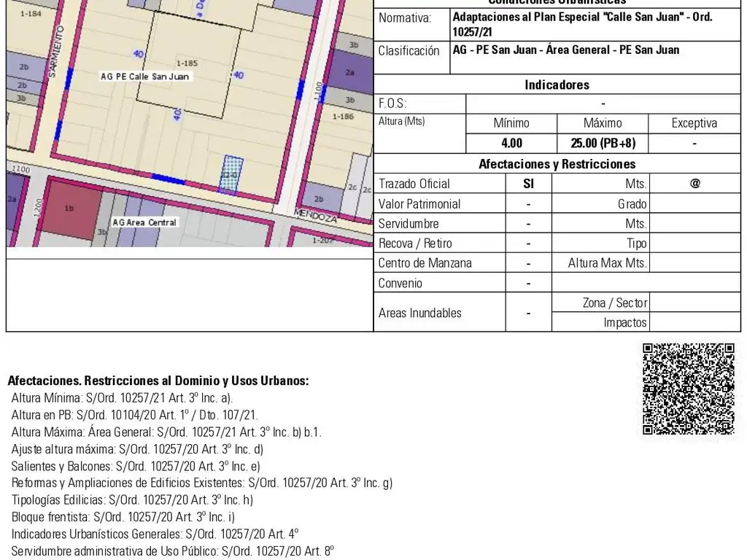Click the MENDOZA street name on map

pyautogui.click(x=315, y=216)
